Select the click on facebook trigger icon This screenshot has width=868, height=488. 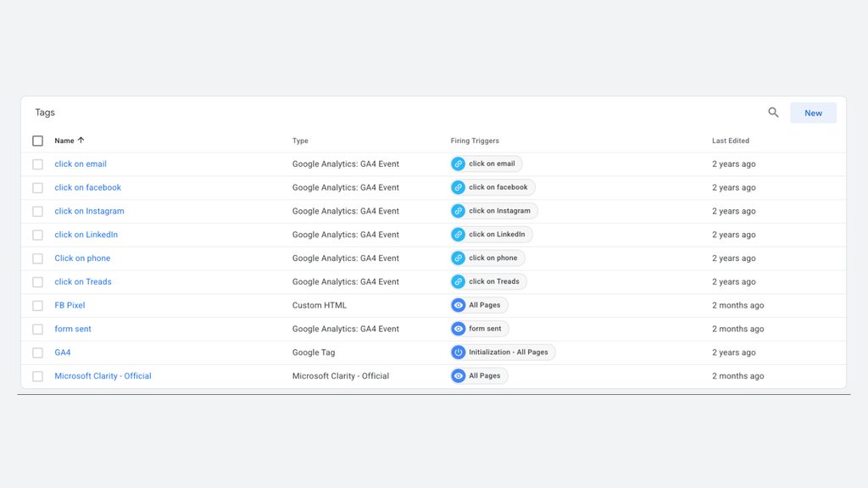[x=459, y=187]
